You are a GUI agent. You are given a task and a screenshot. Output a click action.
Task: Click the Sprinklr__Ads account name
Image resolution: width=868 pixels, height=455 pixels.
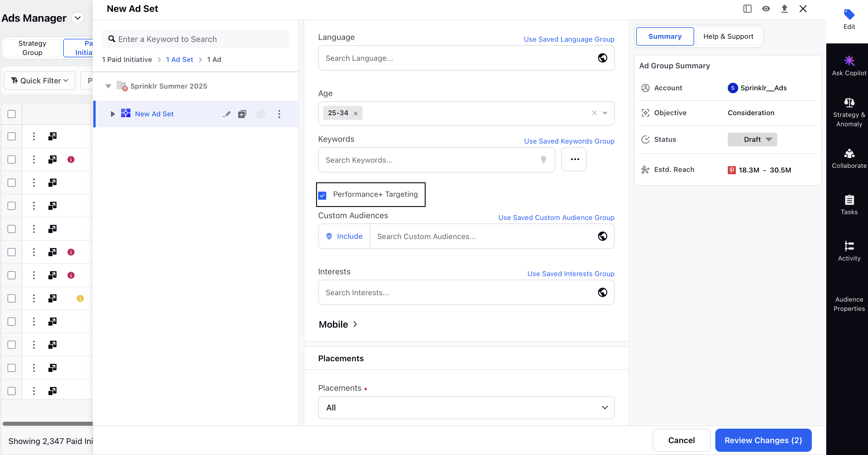(763, 88)
